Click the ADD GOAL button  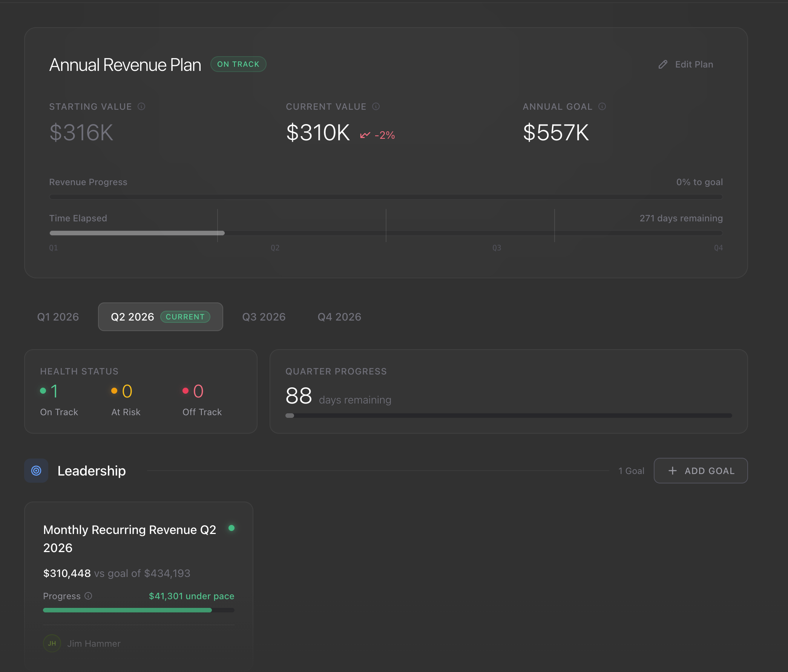[701, 471]
